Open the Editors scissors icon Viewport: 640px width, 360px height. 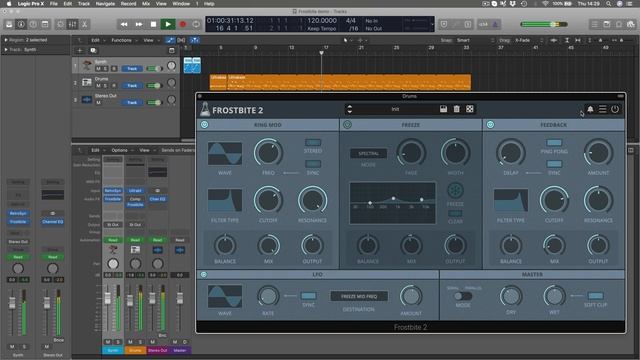coord(84,24)
